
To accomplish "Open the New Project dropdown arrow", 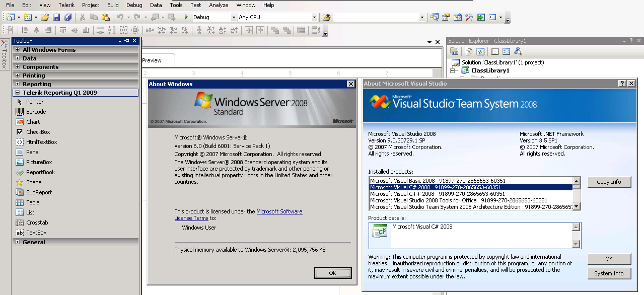I will (18, 17).
